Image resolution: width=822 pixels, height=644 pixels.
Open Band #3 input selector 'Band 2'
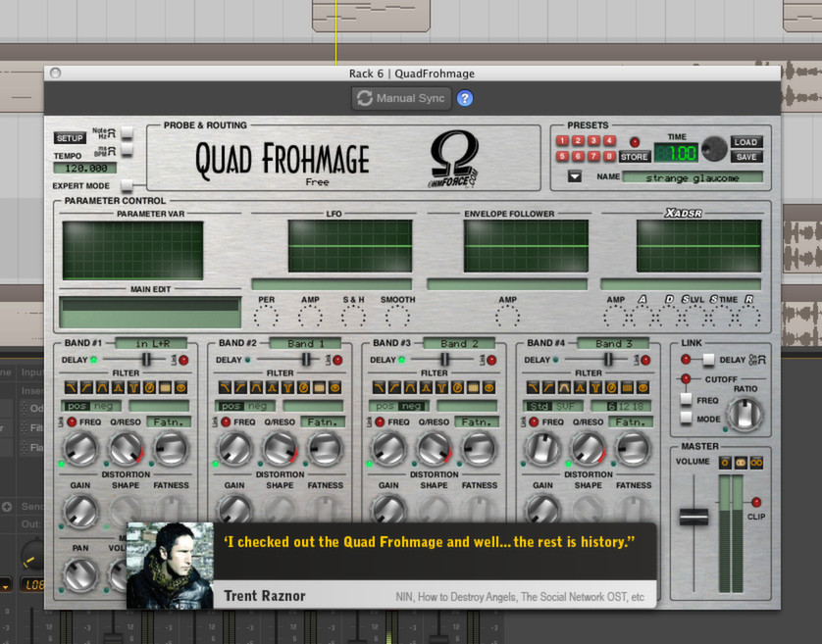coord(459,343)
